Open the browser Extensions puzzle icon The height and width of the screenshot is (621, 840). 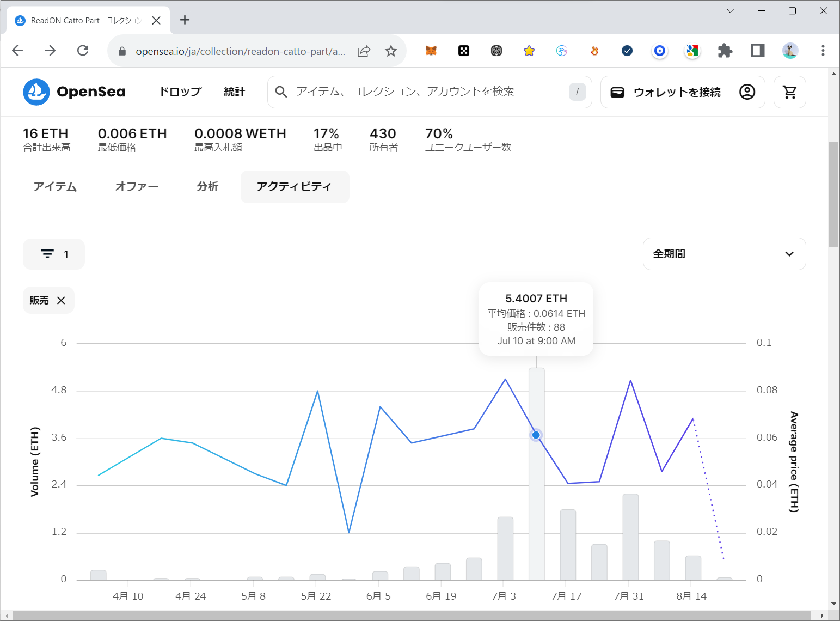pos(725,51)
